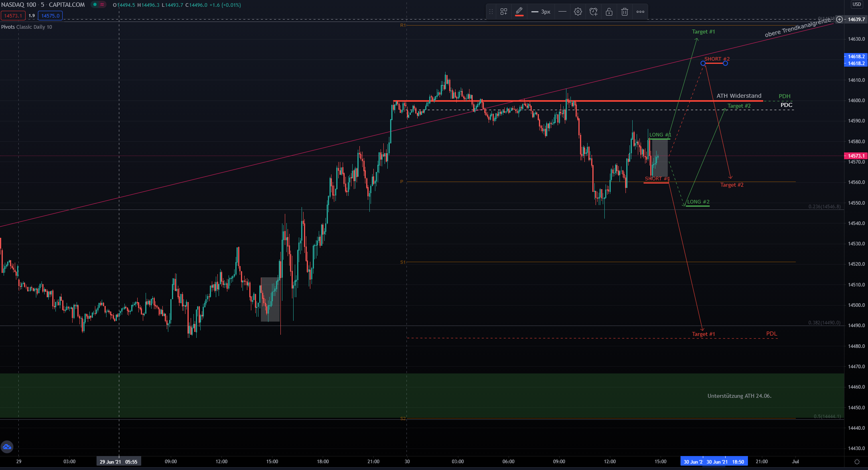Open the line style dropdown
Viewport: 868px width, 470px height.
pos(562,12)
